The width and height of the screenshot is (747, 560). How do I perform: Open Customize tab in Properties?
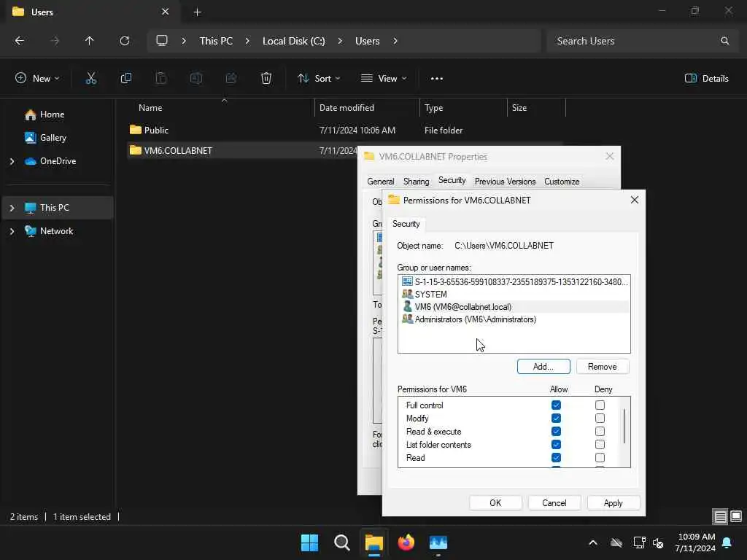[x=562, y=182]
